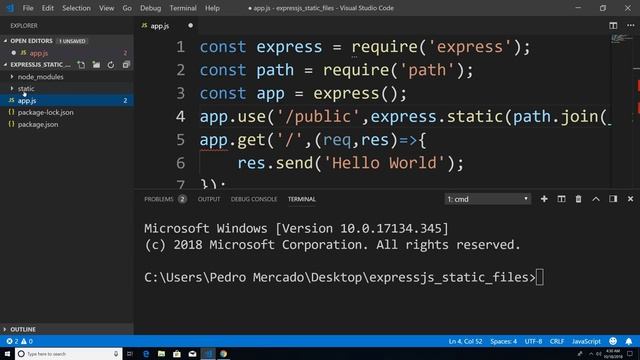Open Microsoft Store from taskbar
Screen dimensions: 640x360
point(177,353)
